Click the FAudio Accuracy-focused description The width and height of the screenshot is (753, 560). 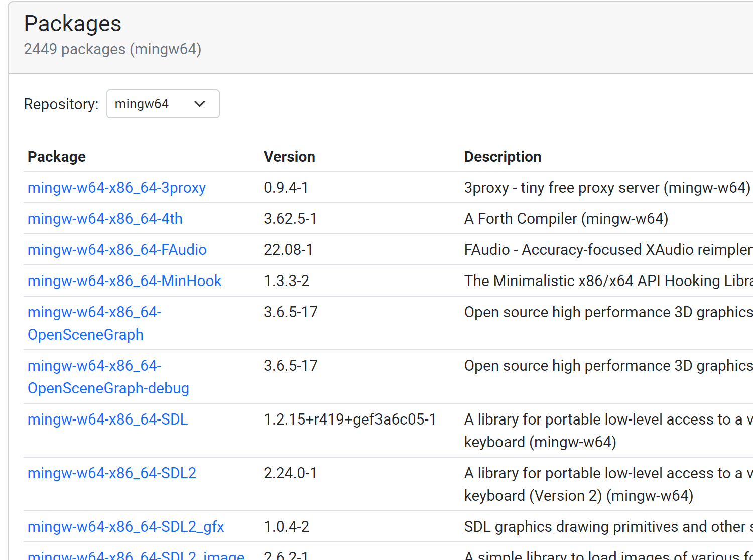[608, 250]
